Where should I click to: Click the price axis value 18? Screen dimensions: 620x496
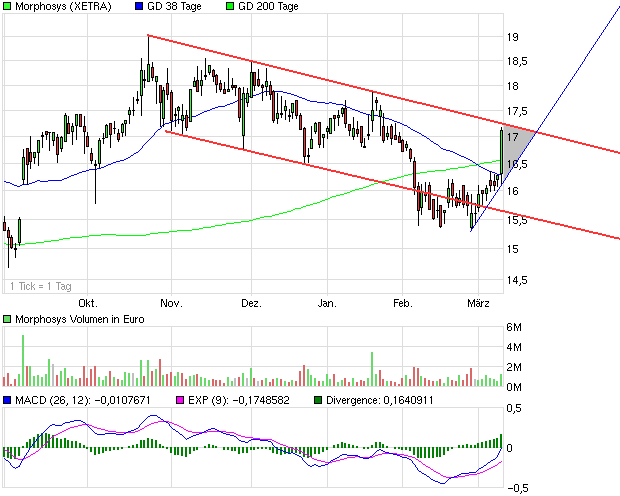point(513,86)
